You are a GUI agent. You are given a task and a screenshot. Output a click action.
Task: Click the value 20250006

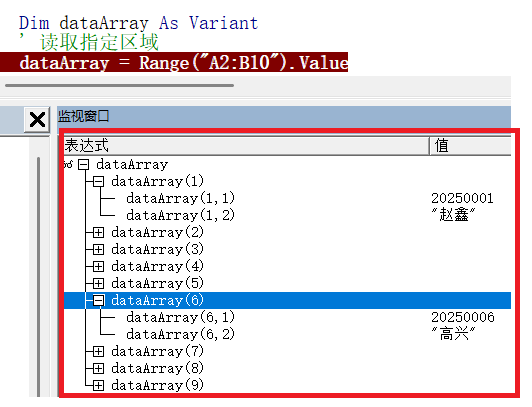(463, 317)
